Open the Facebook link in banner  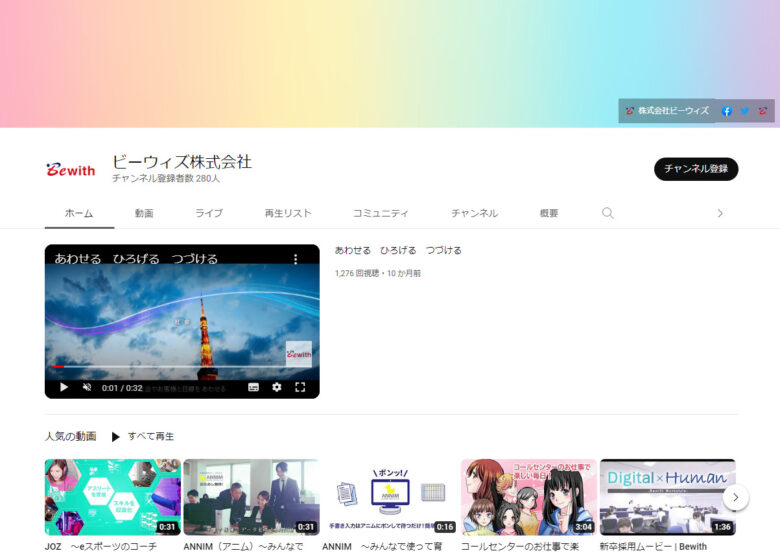point(727,111)
